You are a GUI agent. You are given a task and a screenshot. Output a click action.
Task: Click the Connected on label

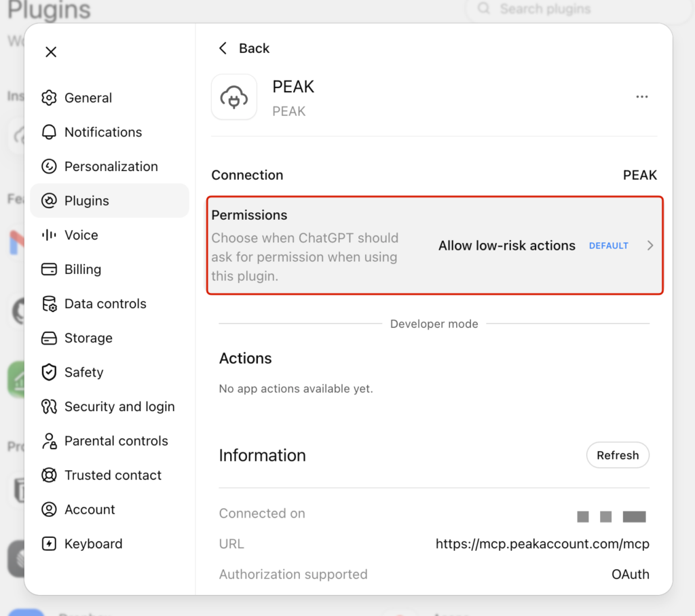262,513
